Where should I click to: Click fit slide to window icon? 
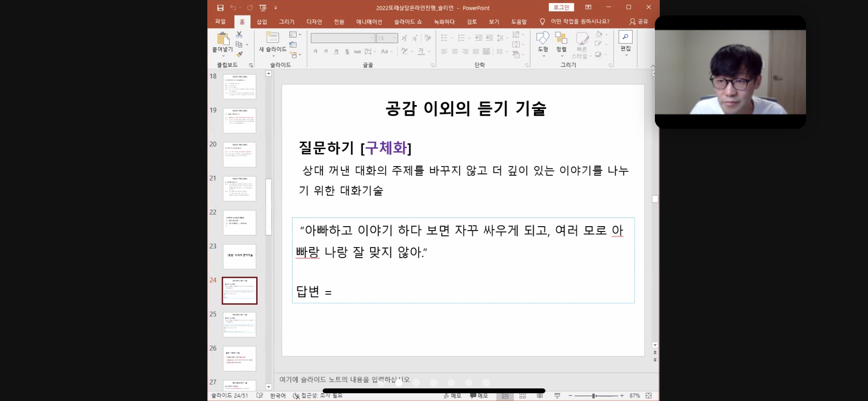click(x=649, y=396)
